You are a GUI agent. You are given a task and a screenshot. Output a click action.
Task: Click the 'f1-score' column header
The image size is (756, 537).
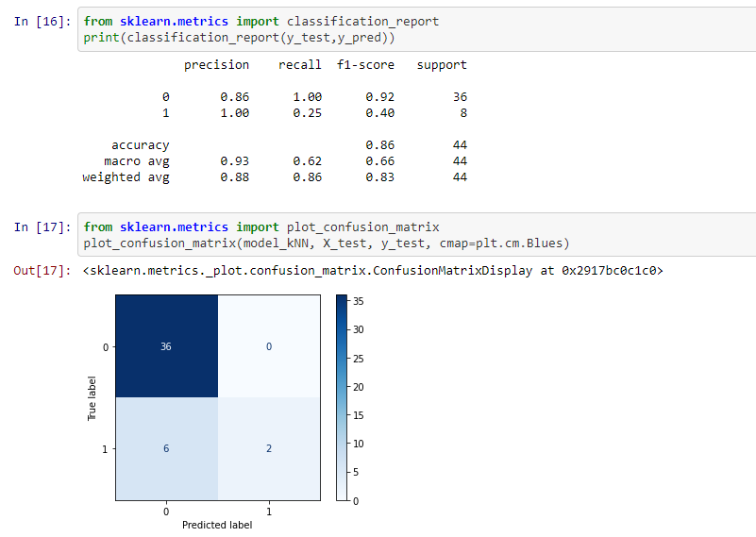click(365, 65)
